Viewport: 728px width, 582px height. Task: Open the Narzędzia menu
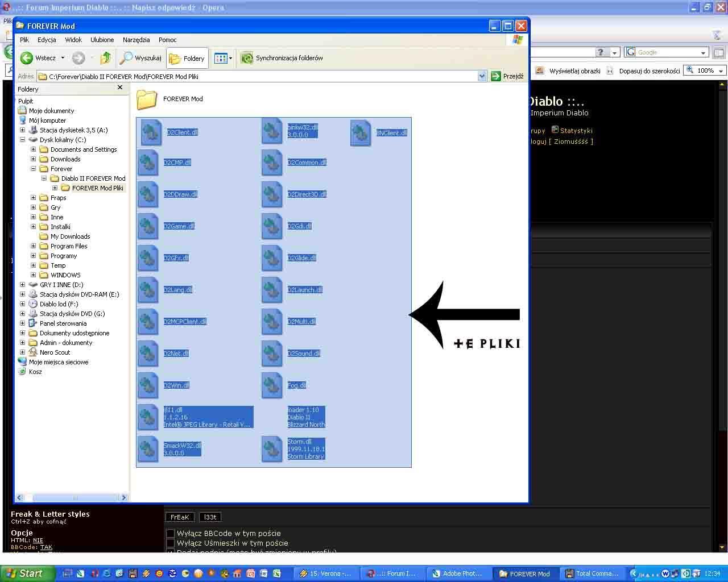[x=136, y=40]
